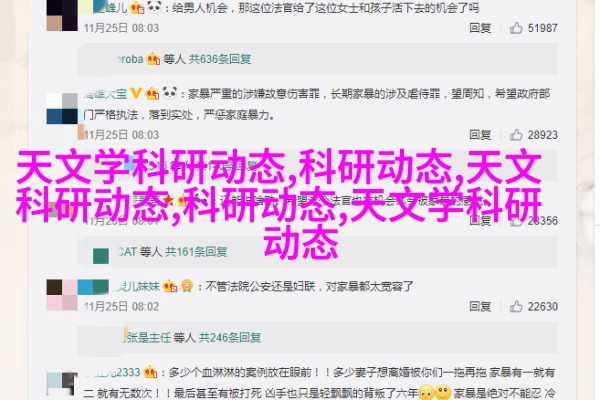The image size is (600, 400).
Task: Expand the 共636条回复 reply thread
Action: 220,59
